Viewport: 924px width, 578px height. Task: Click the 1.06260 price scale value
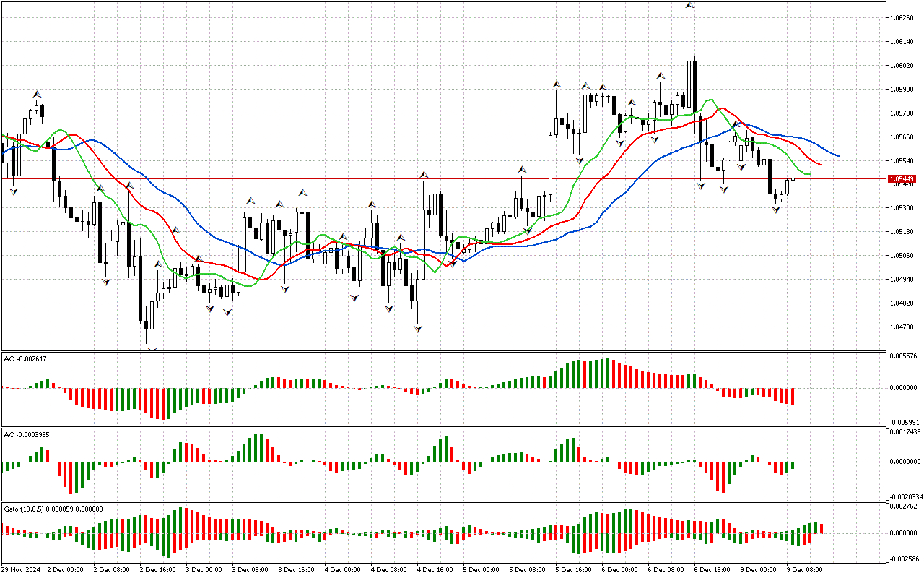(x=903, y=18)
